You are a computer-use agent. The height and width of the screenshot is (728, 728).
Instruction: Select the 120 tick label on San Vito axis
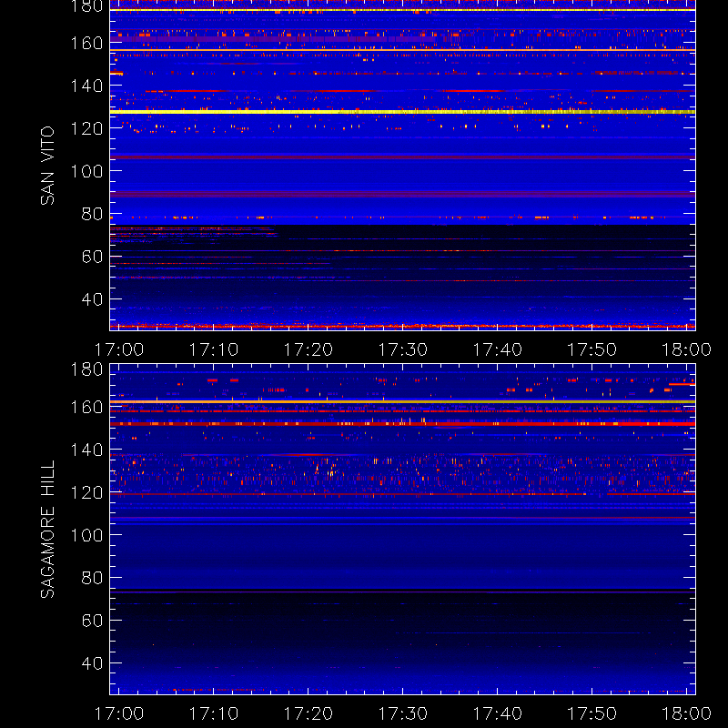[86, 128]
